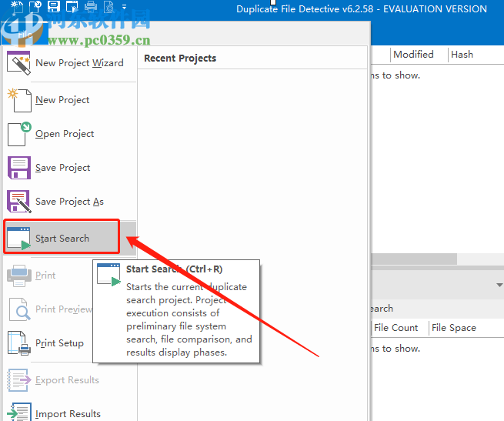Select Open Project in the File menu

pyautogui.click(x=70, y=134)
